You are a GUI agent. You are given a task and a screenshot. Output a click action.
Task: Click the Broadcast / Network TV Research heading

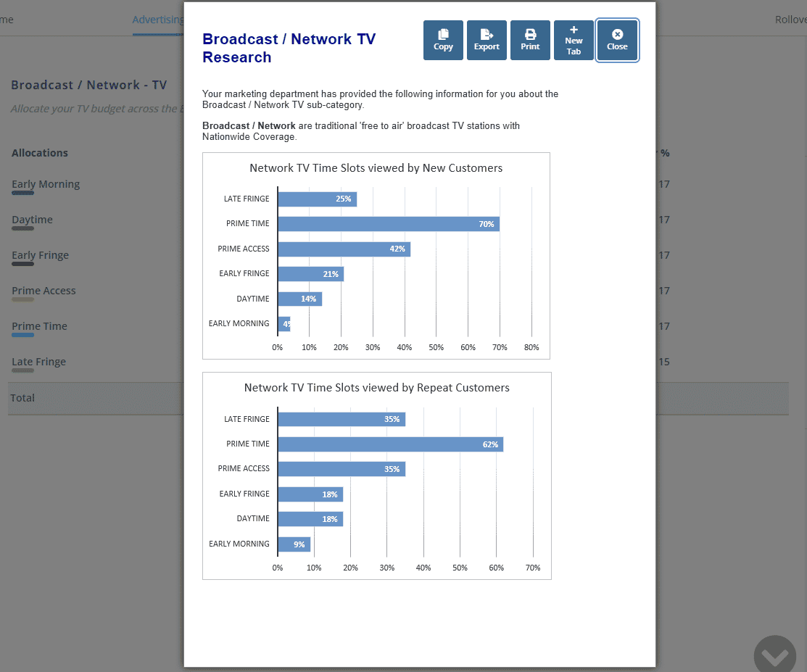(x=289, y=48)
